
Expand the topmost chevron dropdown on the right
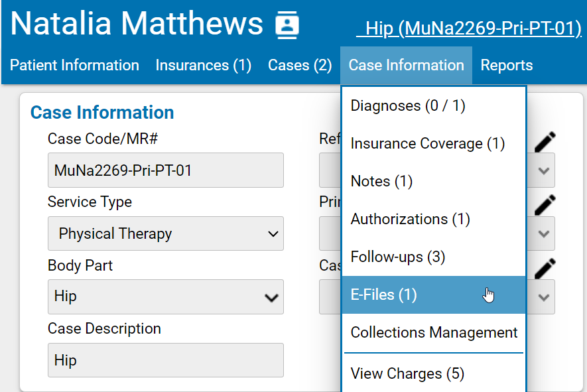click(542, 170)
